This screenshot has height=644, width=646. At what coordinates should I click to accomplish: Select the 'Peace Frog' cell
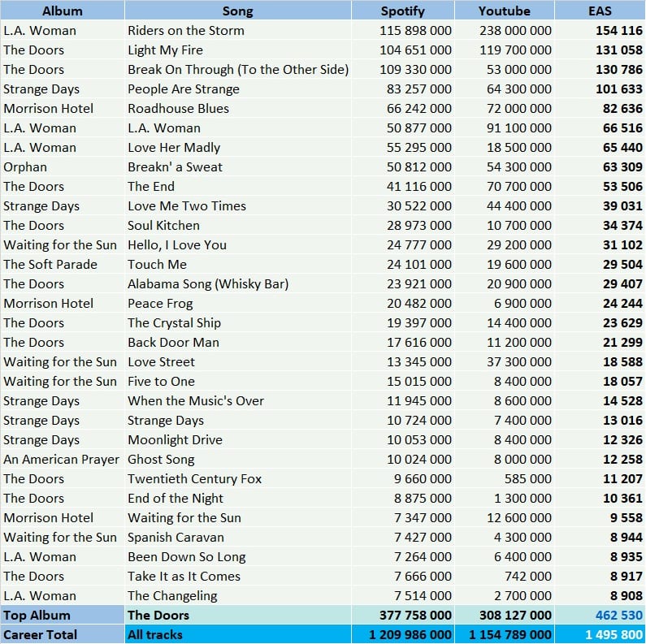tap(238, 303)
